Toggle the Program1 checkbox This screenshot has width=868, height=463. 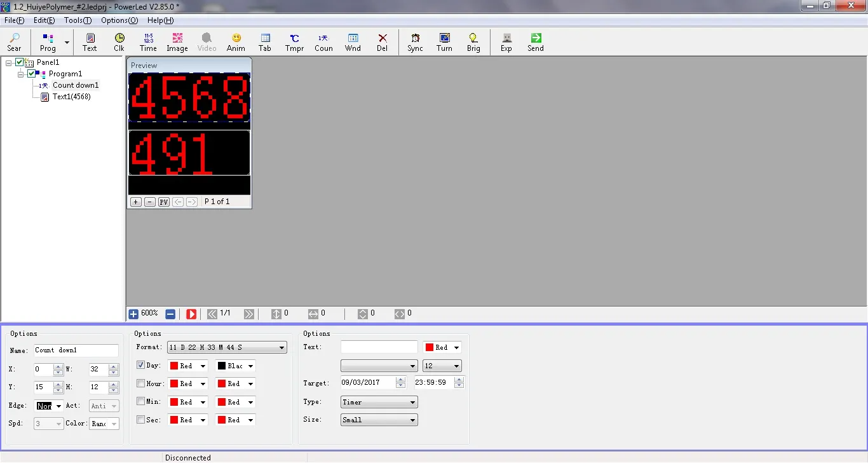[x=31, y=74]
